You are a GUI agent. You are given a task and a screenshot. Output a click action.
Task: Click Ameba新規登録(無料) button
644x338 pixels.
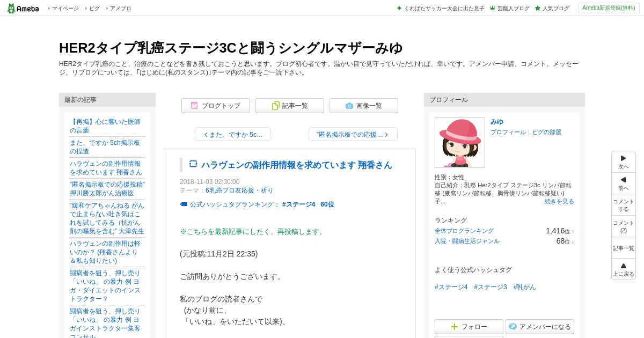[609, 8]
